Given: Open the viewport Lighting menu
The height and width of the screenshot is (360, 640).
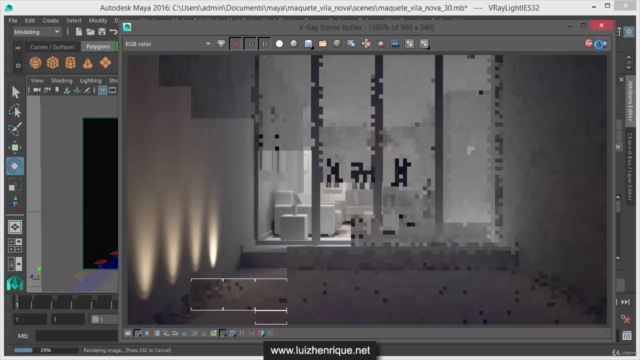Looking at the screenshot, I should tap(90, 80).
